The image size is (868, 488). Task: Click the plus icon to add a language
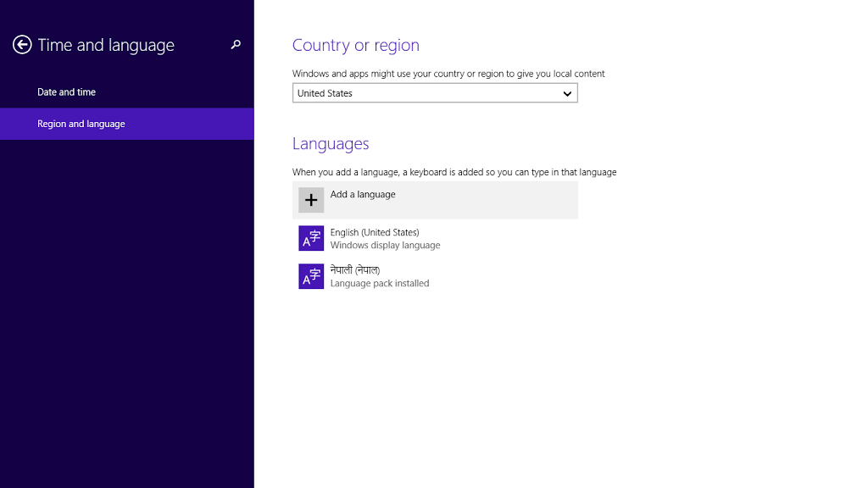pyautogui.click(x=311, y=200)
